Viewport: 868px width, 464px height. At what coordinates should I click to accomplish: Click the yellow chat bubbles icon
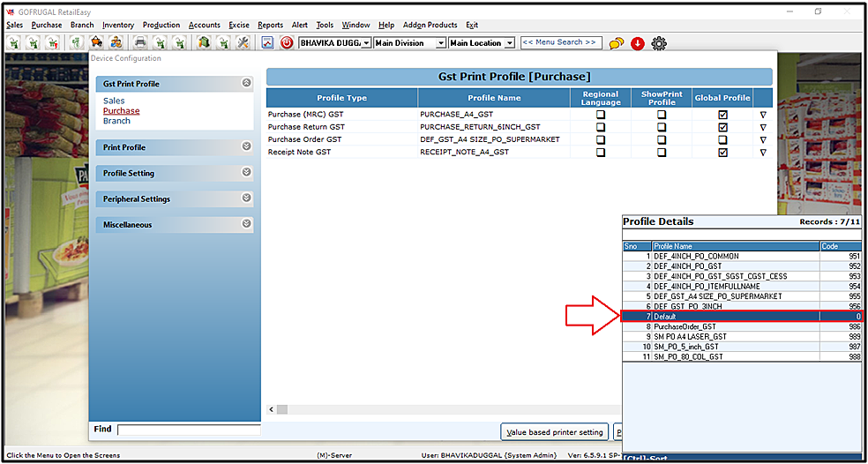(617, 43)
